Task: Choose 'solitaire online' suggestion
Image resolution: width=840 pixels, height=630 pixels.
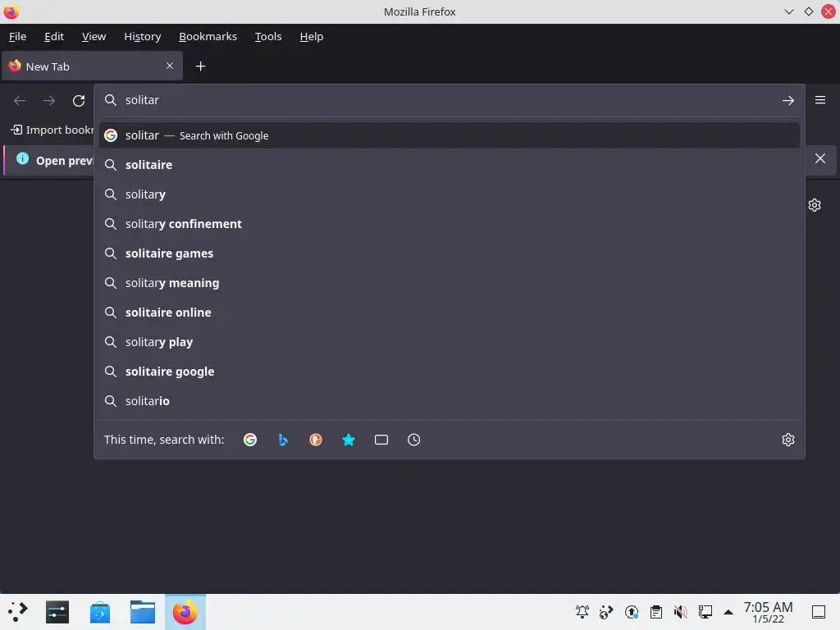Action: coord(449,313)
